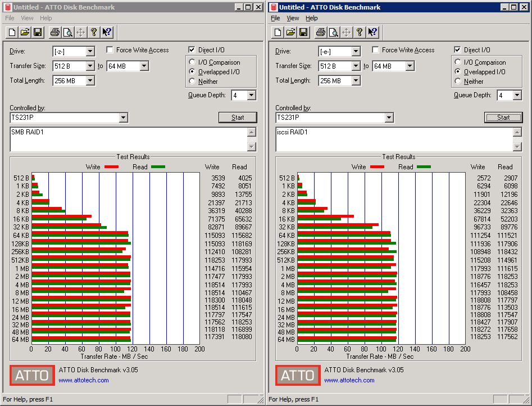
Task: Click Save disk icon in left ATTO window
Action: tap(38, 32)
